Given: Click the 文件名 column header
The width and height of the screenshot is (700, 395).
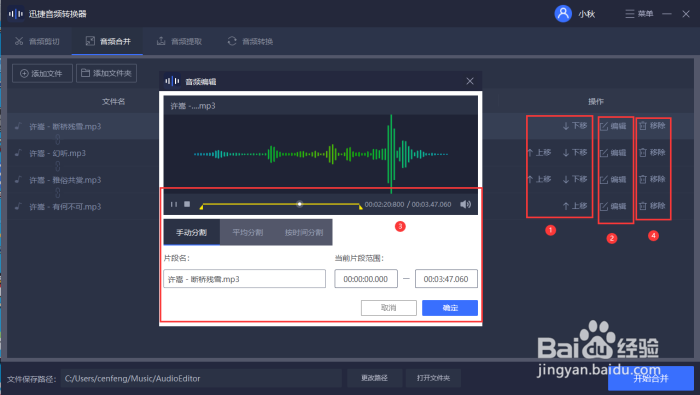Looking at the screenshot, I should pyautogui.click(x=113, y=101).
